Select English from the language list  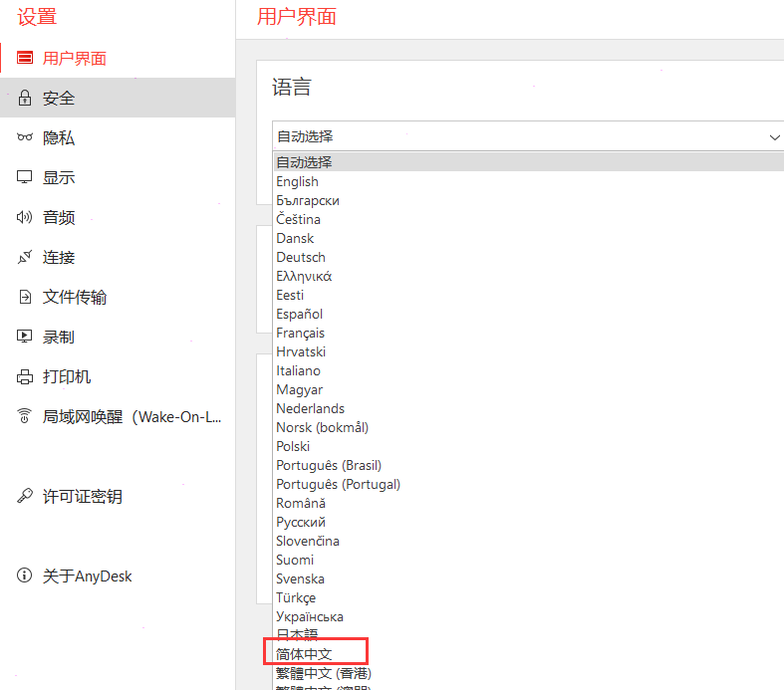[x=529, y=181]
